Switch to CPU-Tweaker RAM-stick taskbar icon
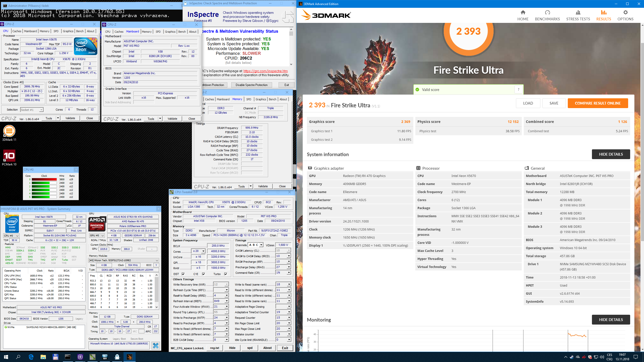Screen dimensions: 644x362 pyautogui.click(x=92, y=357)
